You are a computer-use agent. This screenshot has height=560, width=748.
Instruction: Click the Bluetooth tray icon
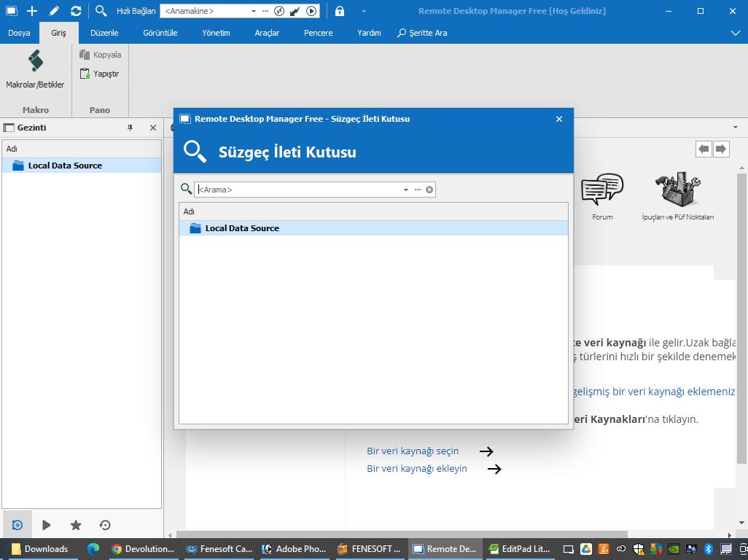[708, 549]
